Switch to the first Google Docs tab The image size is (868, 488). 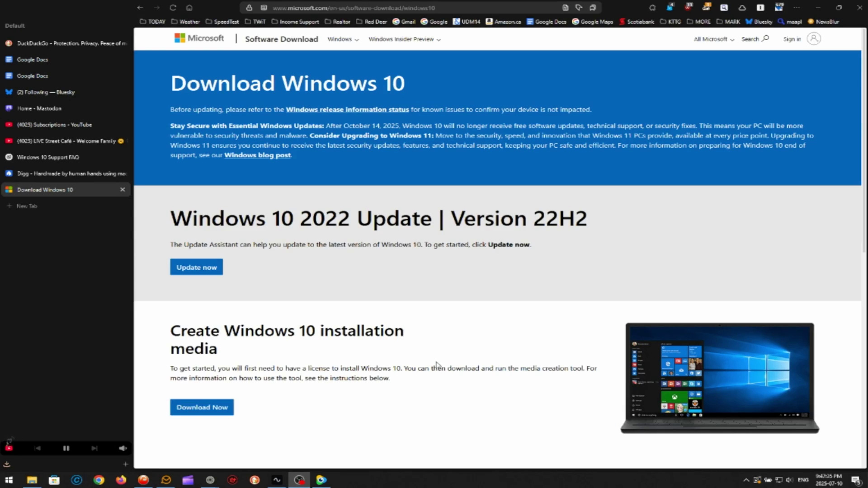66,60
